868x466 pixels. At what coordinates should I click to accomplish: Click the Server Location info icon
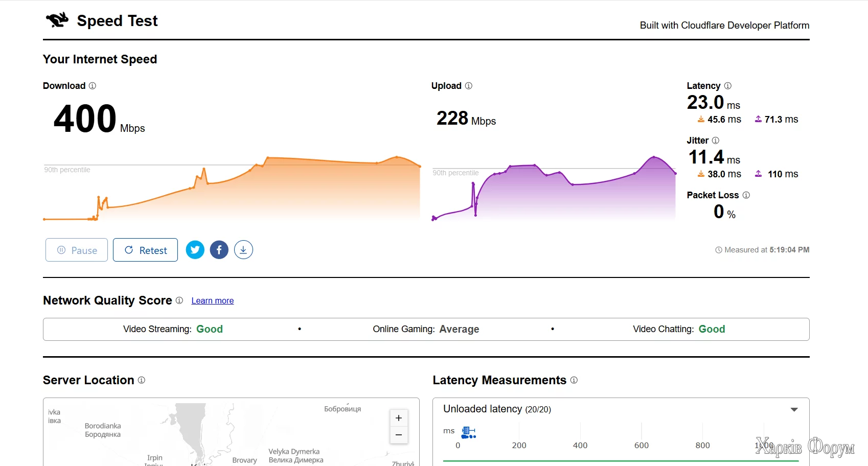[x=142, y=380]
